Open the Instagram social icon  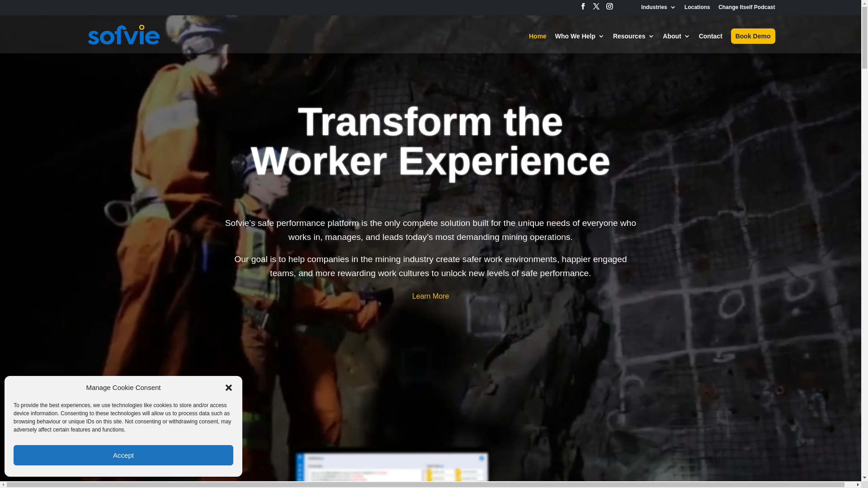pos(609,6)
